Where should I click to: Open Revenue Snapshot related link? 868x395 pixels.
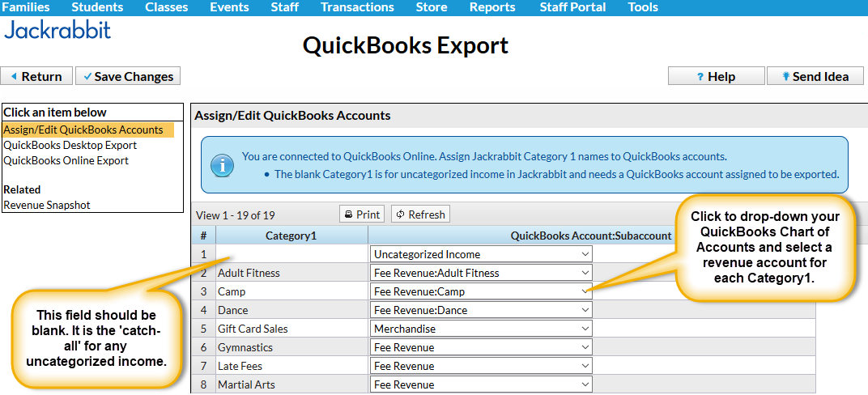pyautogui.click(x=47, y=206)
